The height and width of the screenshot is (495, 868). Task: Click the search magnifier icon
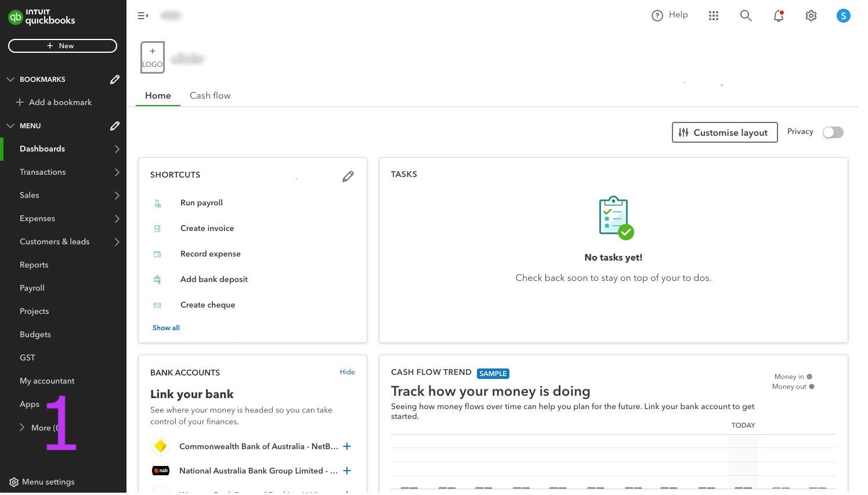(x=746, y=16)
